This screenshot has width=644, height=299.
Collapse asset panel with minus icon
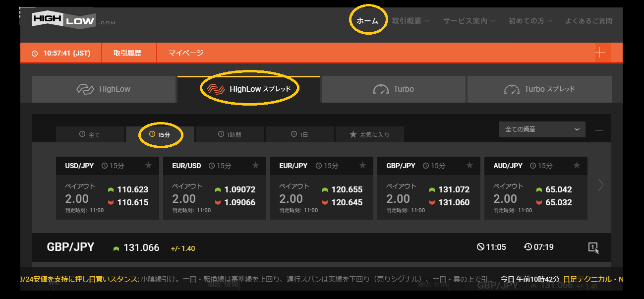[x=599, y=130]
